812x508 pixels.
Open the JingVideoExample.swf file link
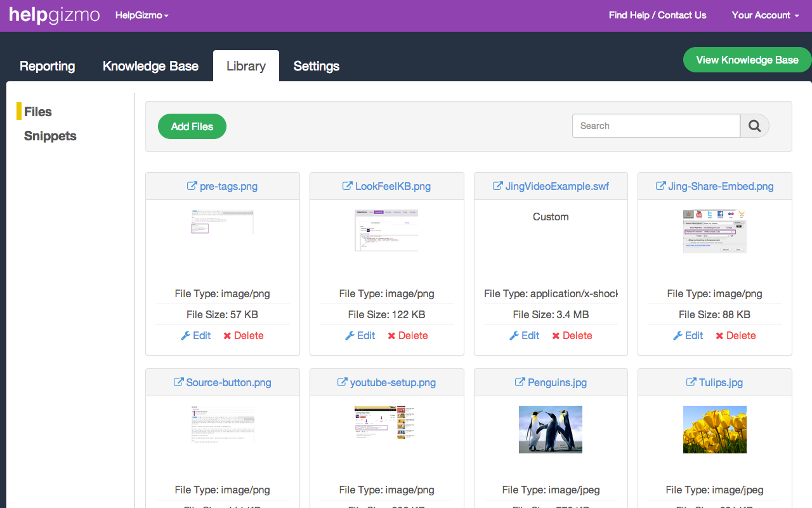557,186
